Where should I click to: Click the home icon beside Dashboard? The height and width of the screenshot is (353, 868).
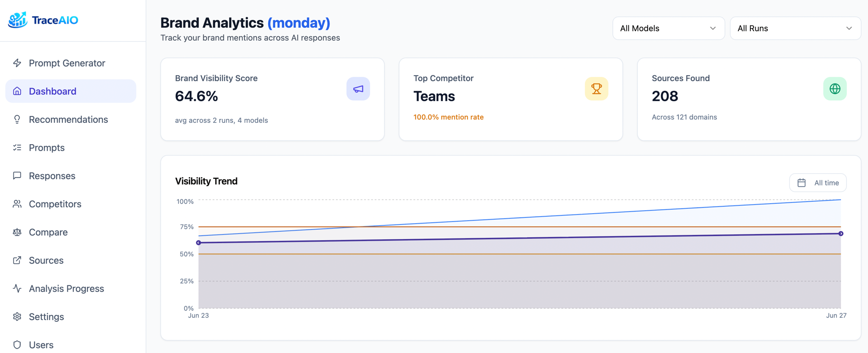tap(17, 91)
